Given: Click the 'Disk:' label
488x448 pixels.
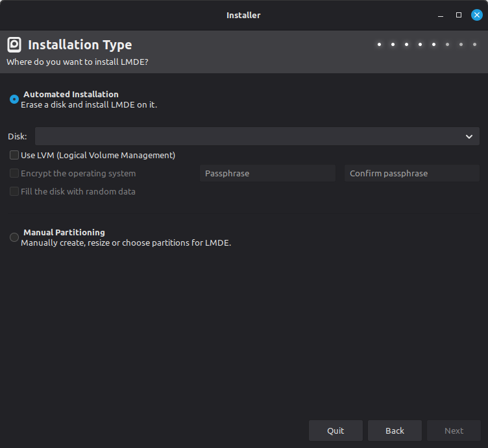Looking at the screenshot, I should [x=18, y=137].
